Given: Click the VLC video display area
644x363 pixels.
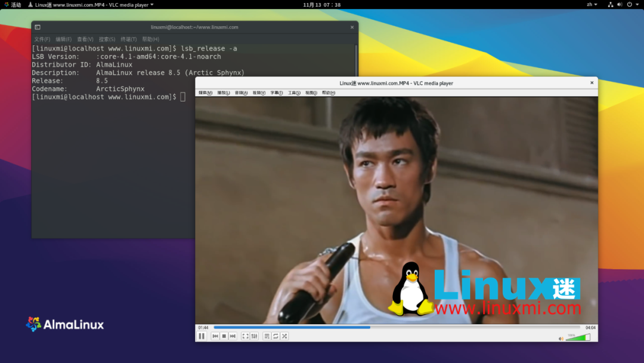Looking at the screenshot, I should [x=397, y=211].
